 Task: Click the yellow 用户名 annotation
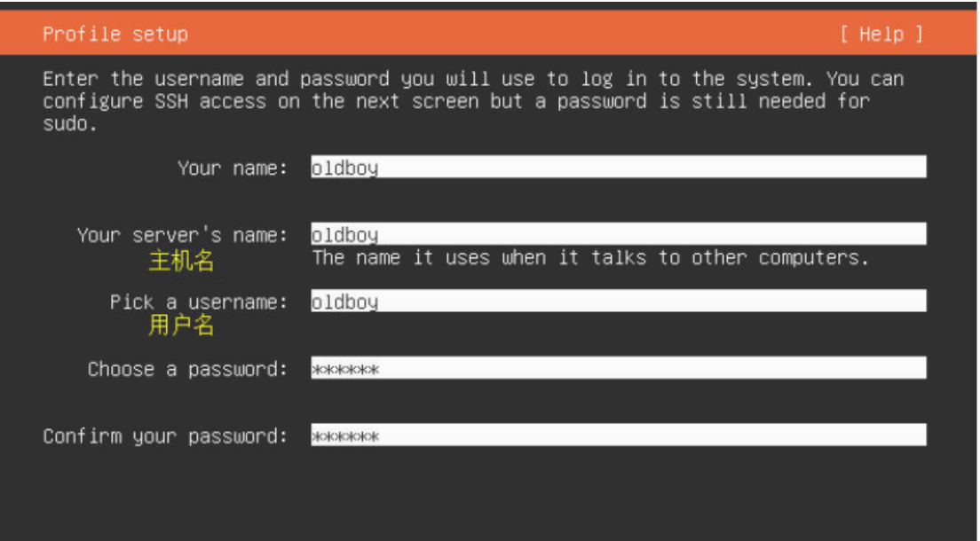click(181, 325)
